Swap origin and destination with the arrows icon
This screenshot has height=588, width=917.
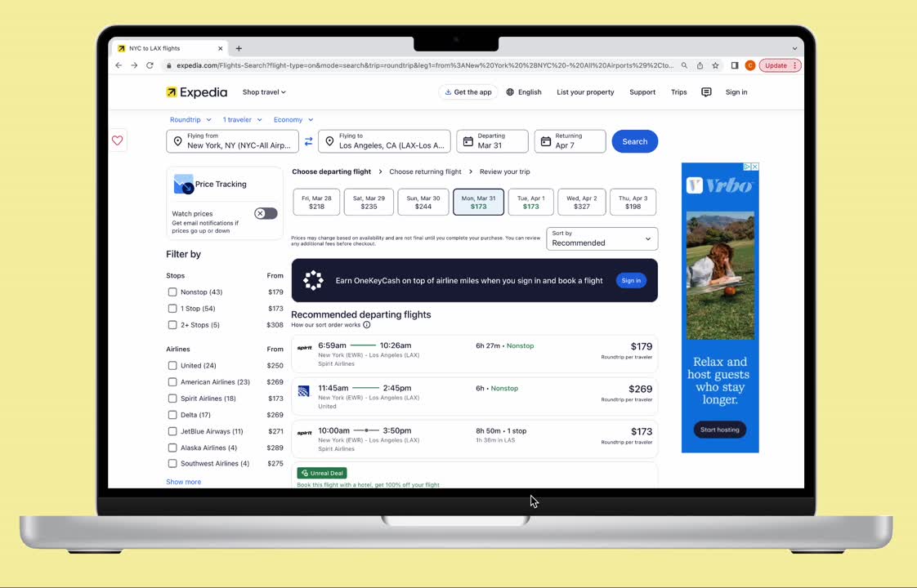[308, 141]
